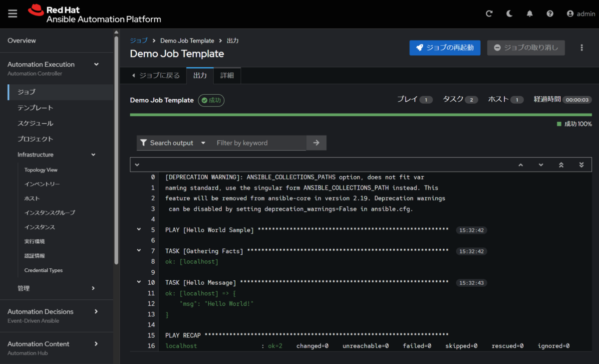Click the Filter by keyword field
Image resolution: width=599 pixels, height=364 pixels.
tap(258, 143)
